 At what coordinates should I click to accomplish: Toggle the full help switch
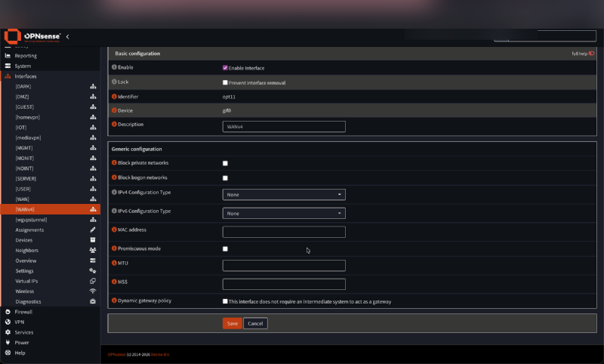(x=591, y=54)
